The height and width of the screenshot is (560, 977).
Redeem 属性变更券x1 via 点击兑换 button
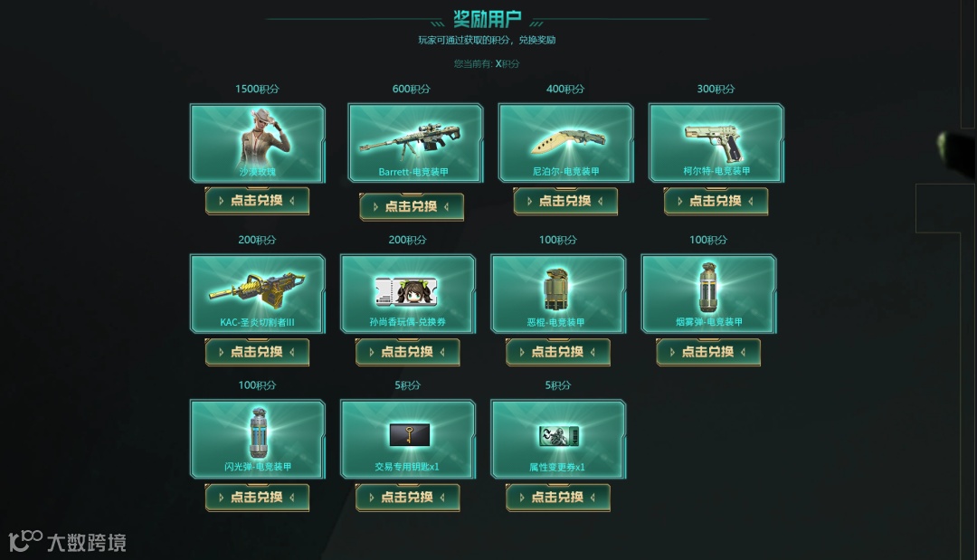click(x=557, y=497)
